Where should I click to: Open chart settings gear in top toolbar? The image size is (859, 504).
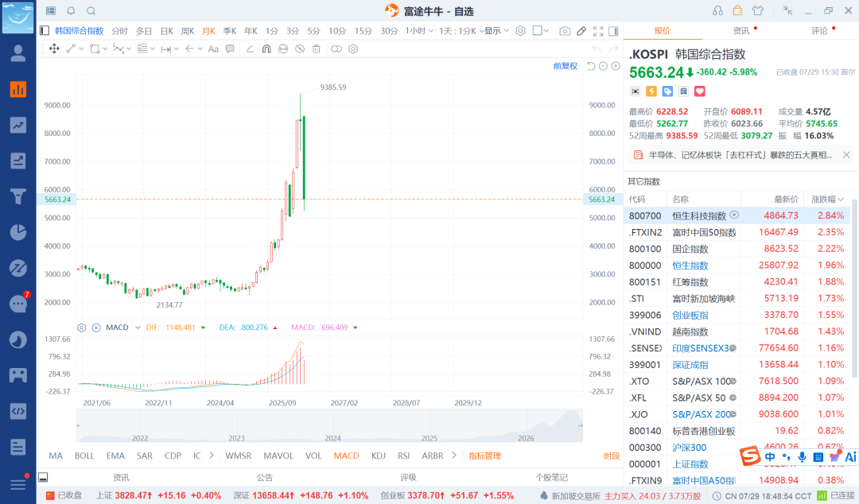click(x=520, y=31)
